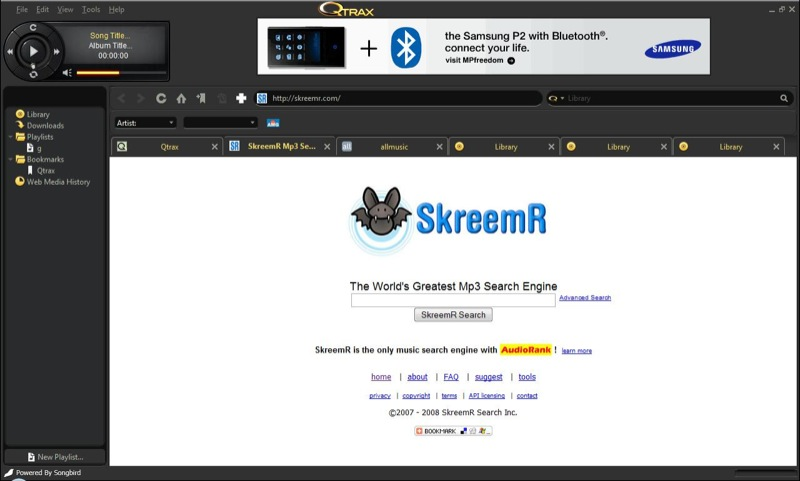Run search with the magnifier icon
800x481 pixels.
(784, 98)
